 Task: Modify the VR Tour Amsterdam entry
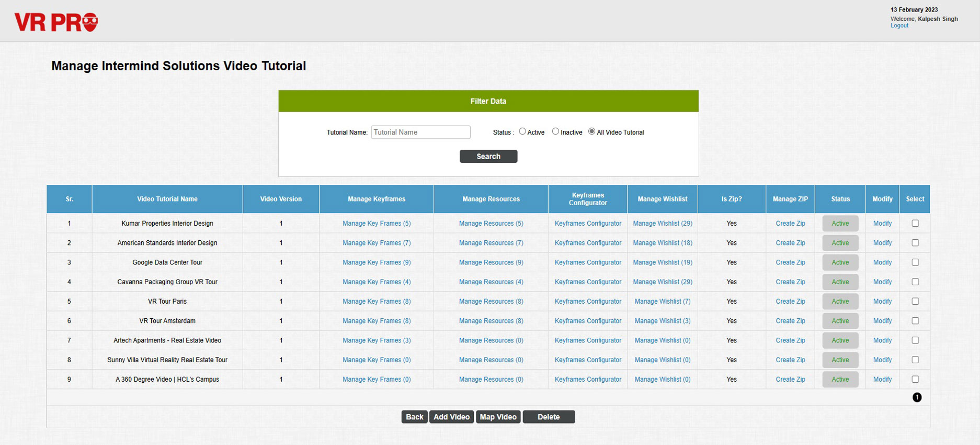[882, 321]
